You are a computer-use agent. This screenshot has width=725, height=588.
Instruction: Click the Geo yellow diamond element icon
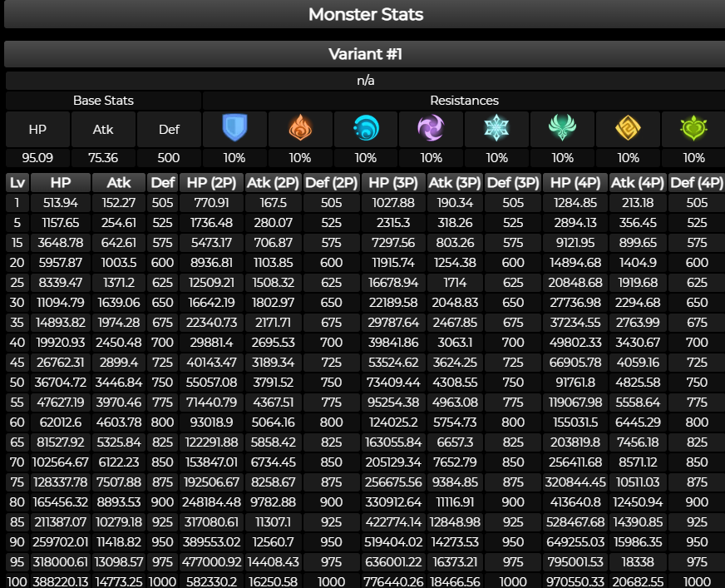[x=628, y=128]
